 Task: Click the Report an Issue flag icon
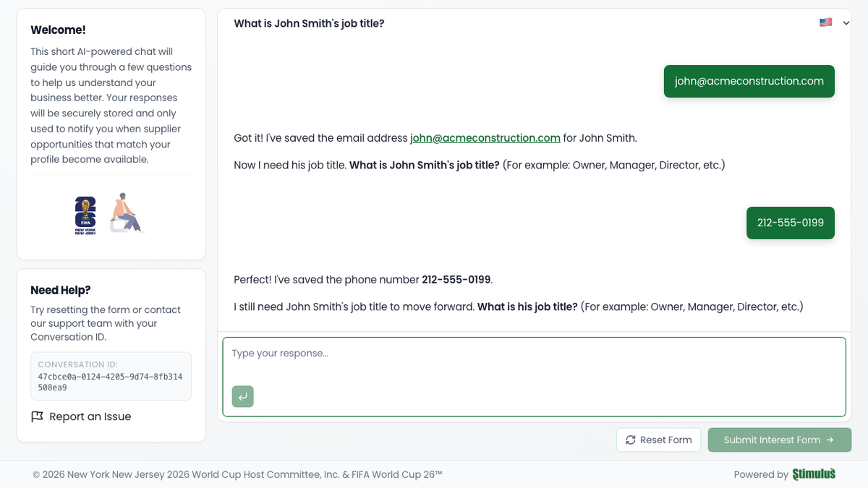(37, 416)
